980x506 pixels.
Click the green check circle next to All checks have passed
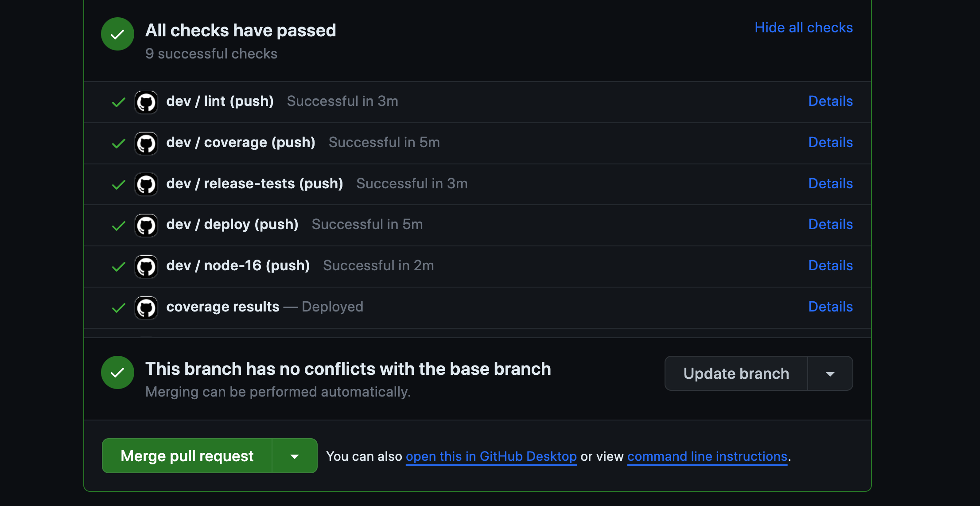[x=117, y=34]
